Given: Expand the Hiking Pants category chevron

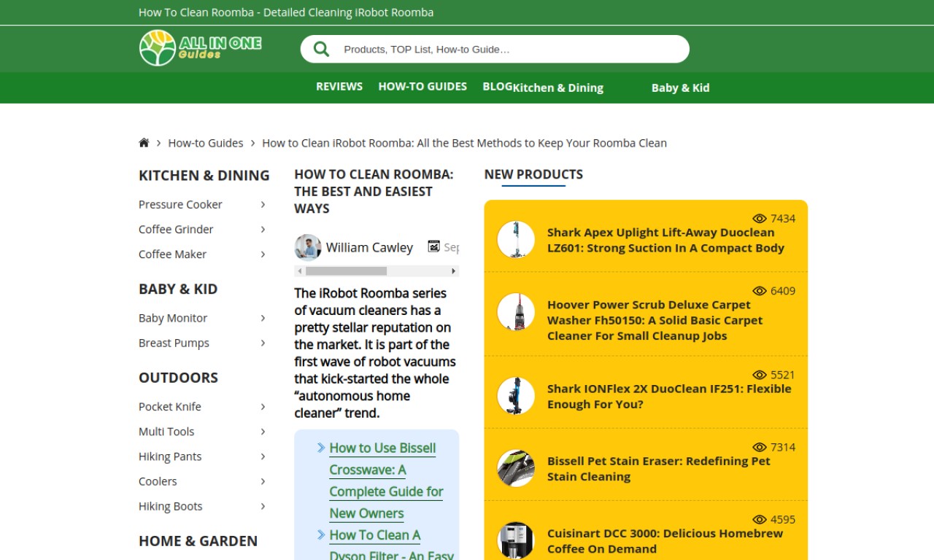Looking at the screenshot, I should tap(263, 456).
